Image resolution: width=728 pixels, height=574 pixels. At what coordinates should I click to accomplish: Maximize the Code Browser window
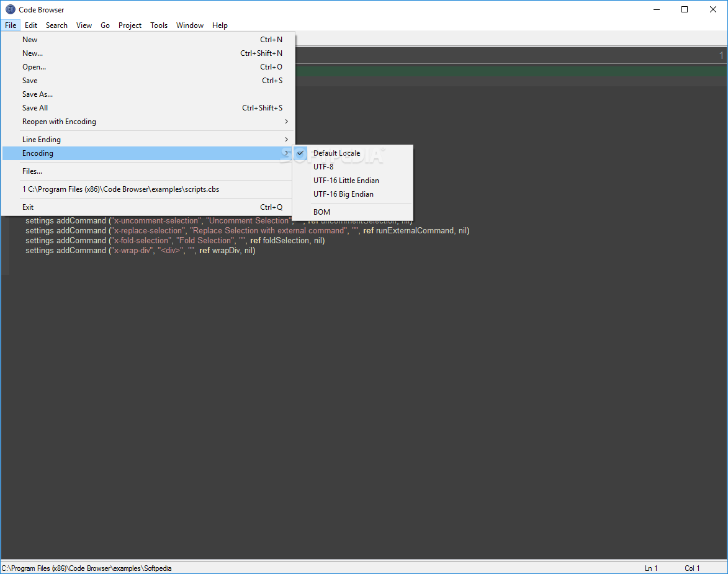click(685, 9)
